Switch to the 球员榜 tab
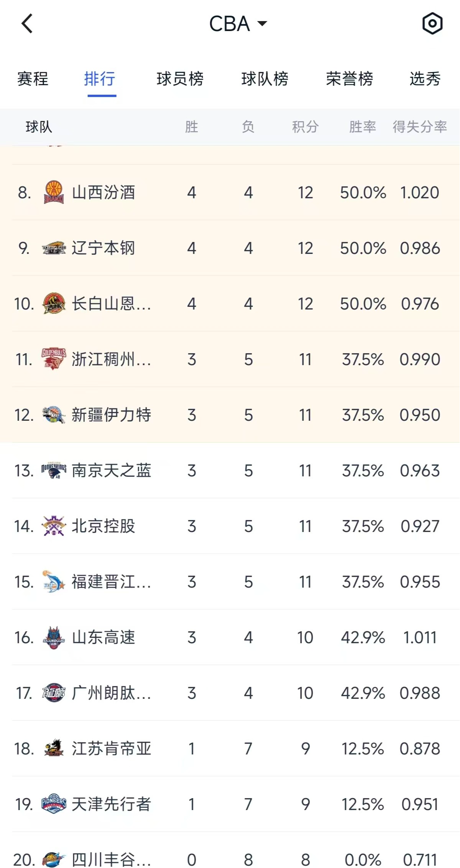The height and width of the screenshot is (868, 460). coord(180,79)
